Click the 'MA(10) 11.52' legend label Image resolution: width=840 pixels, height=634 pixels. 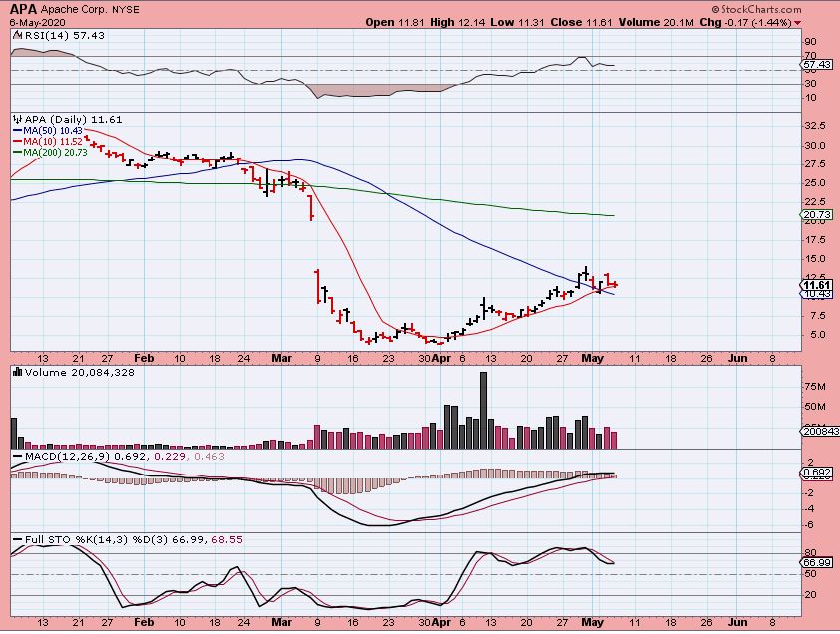click(53, 142)
